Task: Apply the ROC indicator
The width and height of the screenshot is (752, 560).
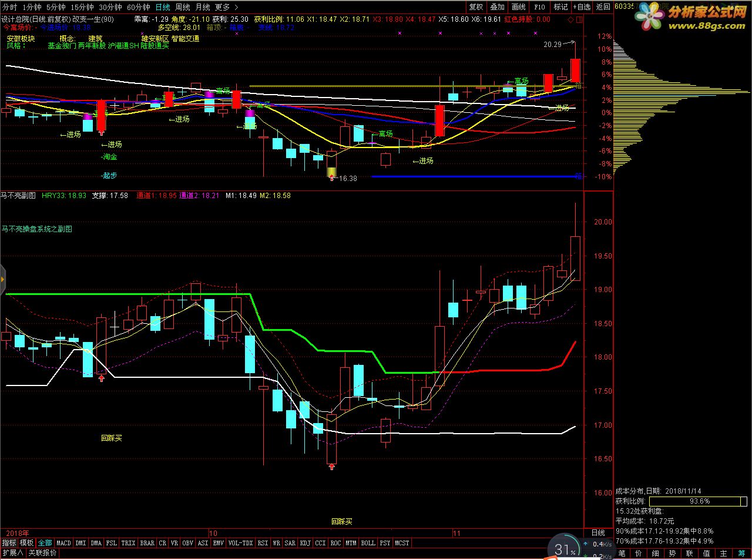Action: 336,543
